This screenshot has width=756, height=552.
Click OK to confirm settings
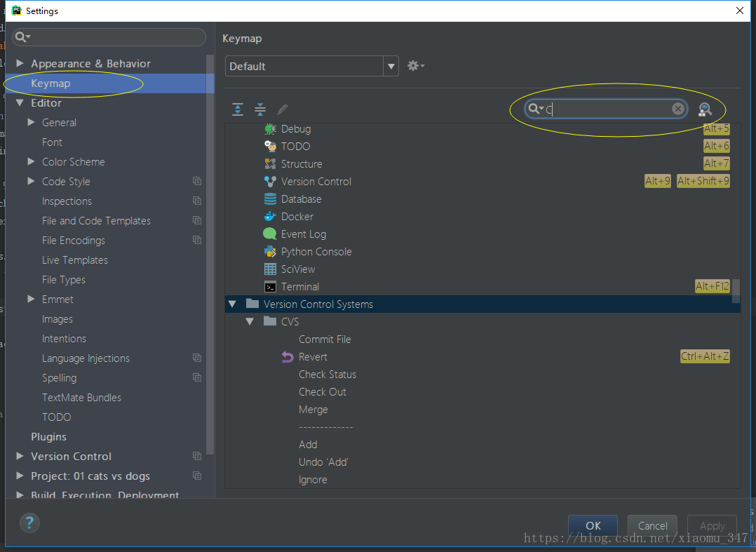tap(593, 525)
